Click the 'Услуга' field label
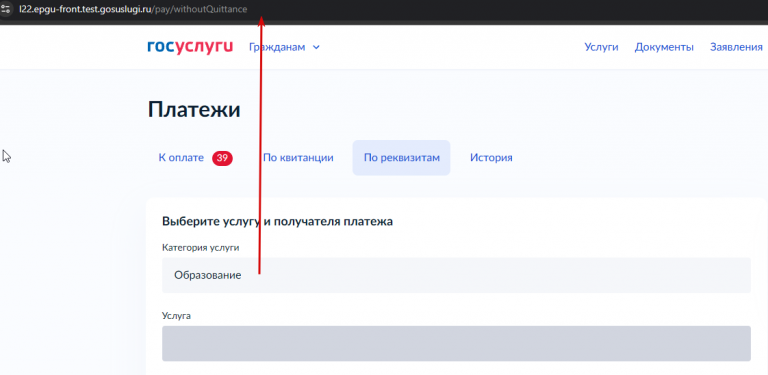Image resolution: width=768 pixels, height=375 pixels. pos(176,316)
